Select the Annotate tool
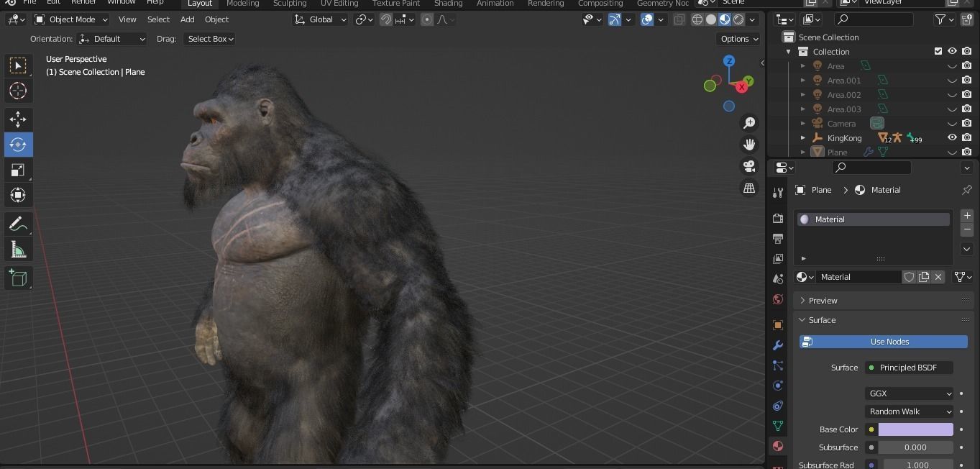Screen dimensions: 980x469 pos(18,224)
